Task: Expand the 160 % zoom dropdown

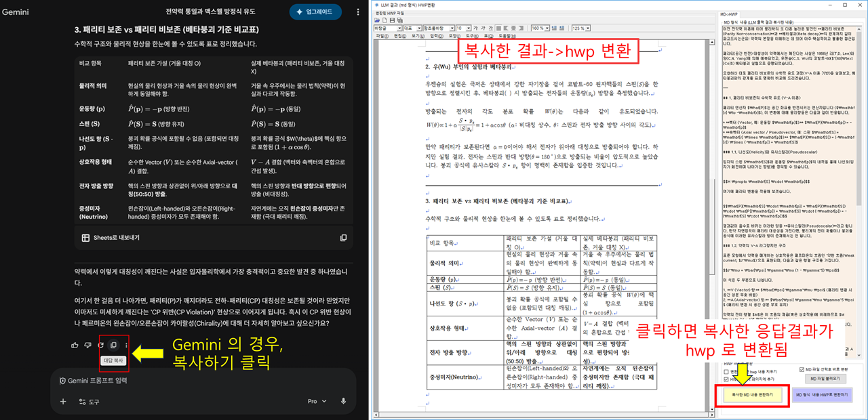Action: pos(546,28)
